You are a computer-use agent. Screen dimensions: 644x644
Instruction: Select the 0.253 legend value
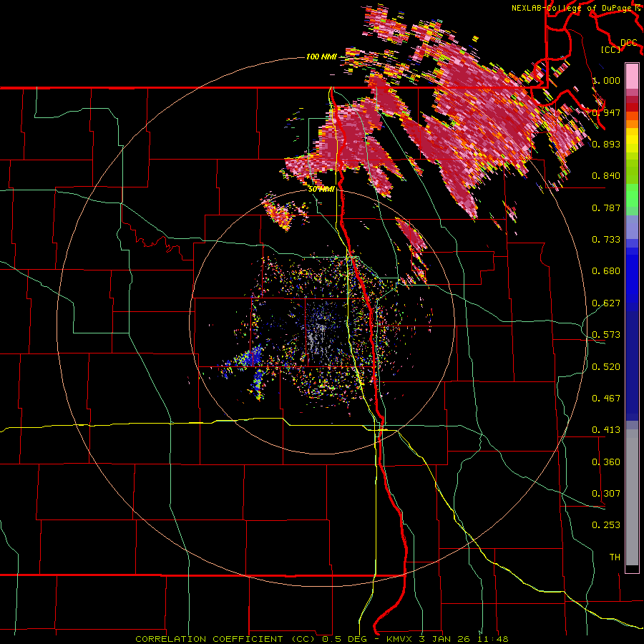[606, 525]
